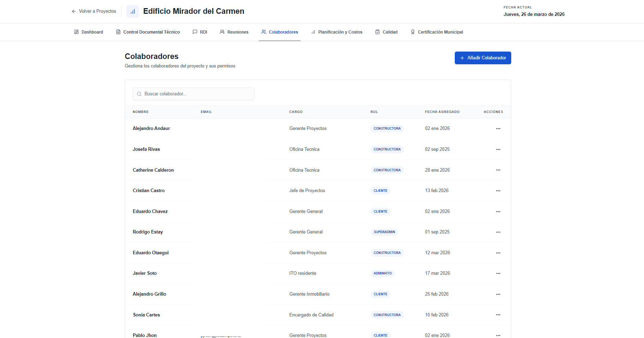This screenshot has width=644, height=338.
Task: Click the name Sonia Cartes
Action: click(147, 315)
